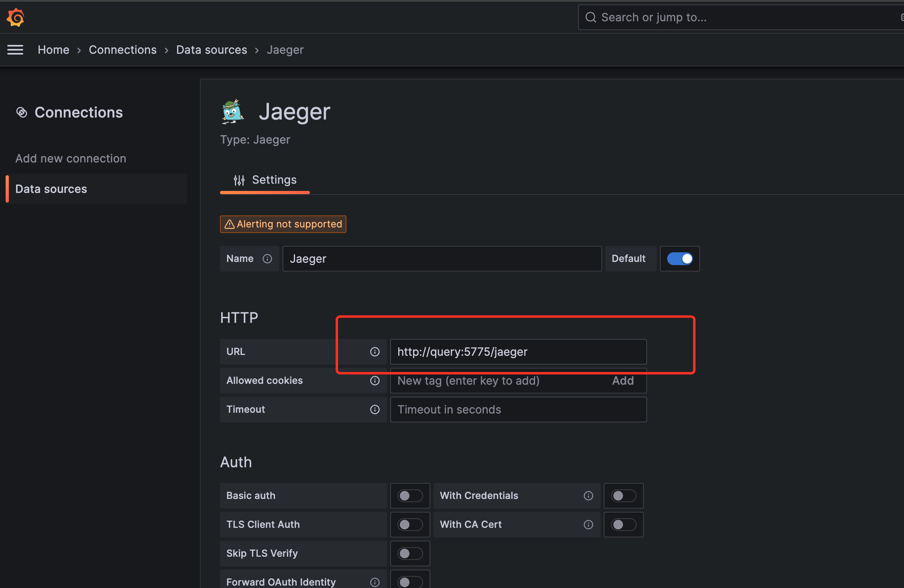904x588 pixels.
Task: Select the Settings tab
Action: tap(265, 180)
